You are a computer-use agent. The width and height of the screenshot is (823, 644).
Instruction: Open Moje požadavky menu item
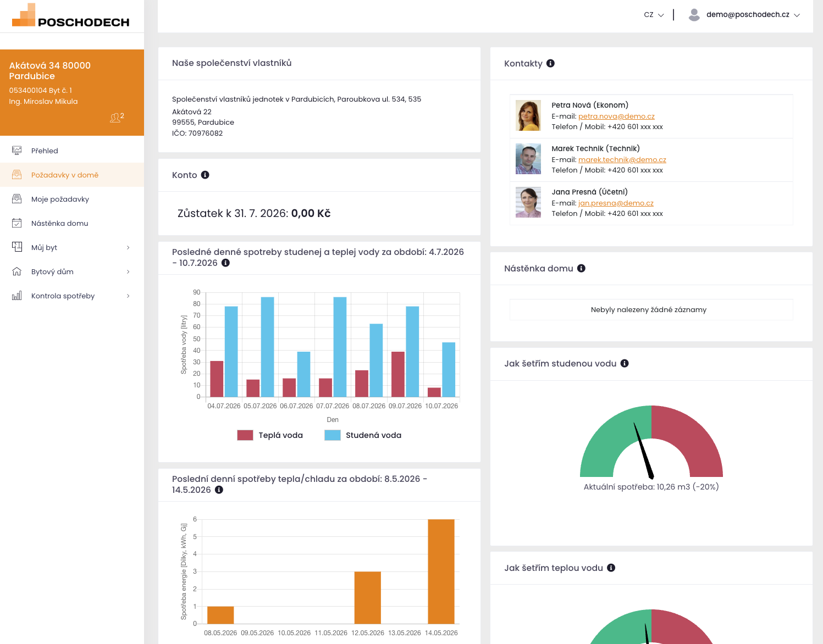(72, 199)
